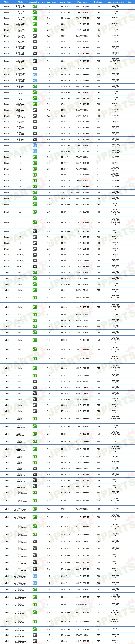This screenshot has height=644, width=135.
Task: Select the '12.2013 ->' date in MINI row
Action: [65, 394]
